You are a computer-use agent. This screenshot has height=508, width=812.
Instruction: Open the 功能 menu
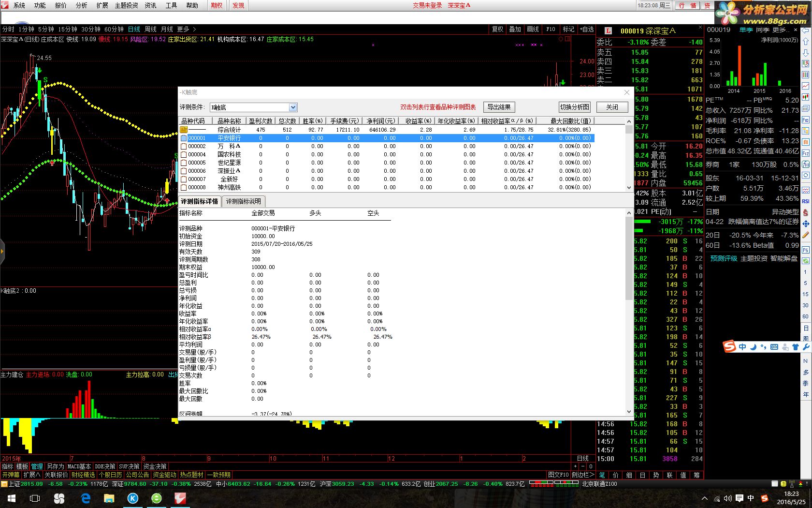tap(40, 5)
